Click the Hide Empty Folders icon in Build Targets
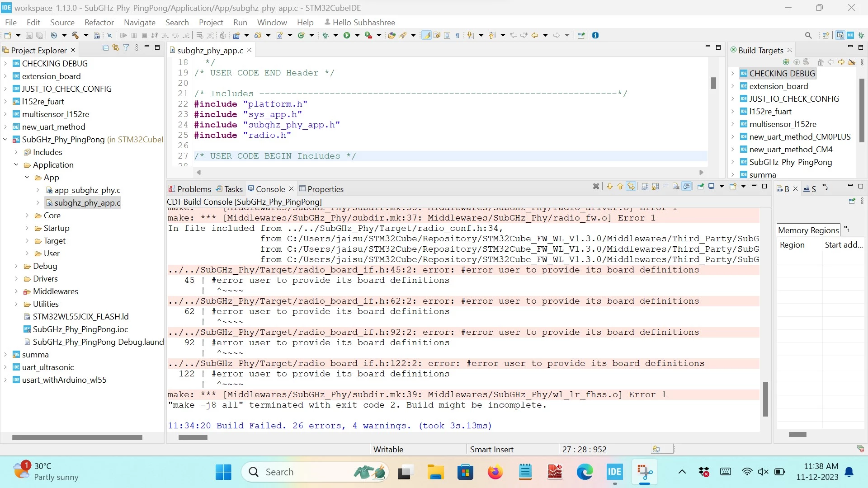Image resolution: width=868 pixels, height=488 pixels. click(852, 62)
